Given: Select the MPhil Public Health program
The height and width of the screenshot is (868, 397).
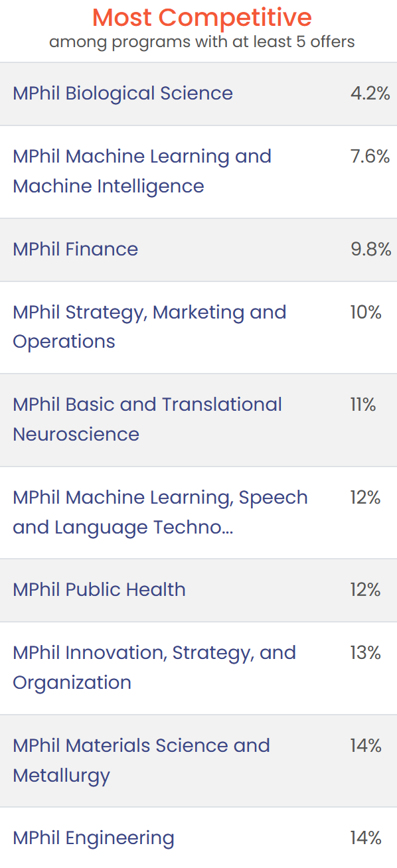Looking at the screenshot, I should click(99, 590).
